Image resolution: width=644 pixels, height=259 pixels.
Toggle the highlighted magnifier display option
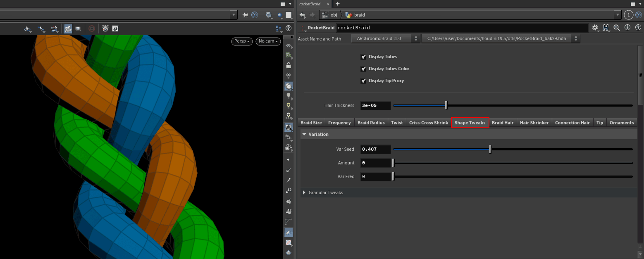pyautogui.click(x=289, y=86)
